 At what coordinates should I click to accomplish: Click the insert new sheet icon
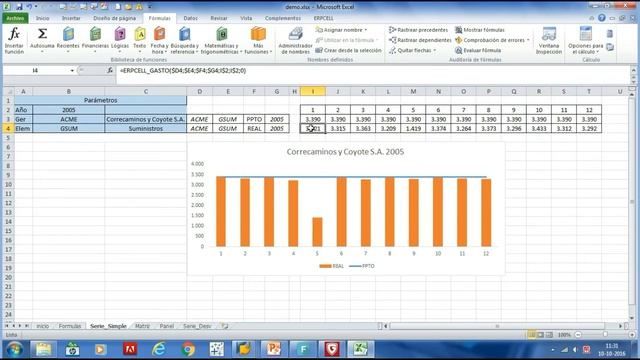tap(225, 326)
